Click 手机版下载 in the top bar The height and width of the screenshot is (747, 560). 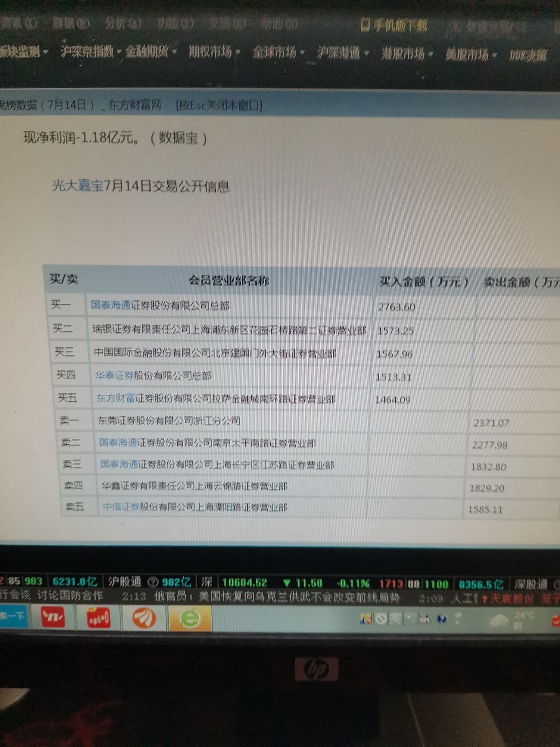(x=394, y=25)
